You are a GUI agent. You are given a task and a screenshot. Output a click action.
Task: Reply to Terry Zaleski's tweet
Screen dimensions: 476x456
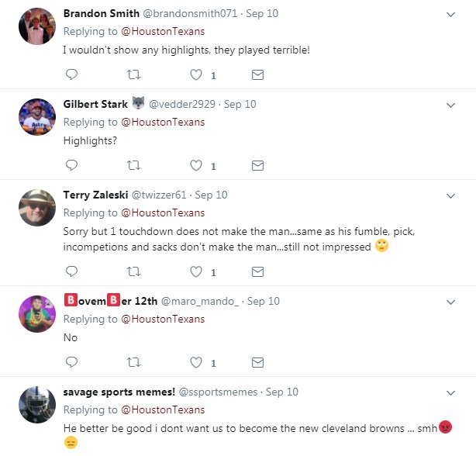(x=71, y=272)
